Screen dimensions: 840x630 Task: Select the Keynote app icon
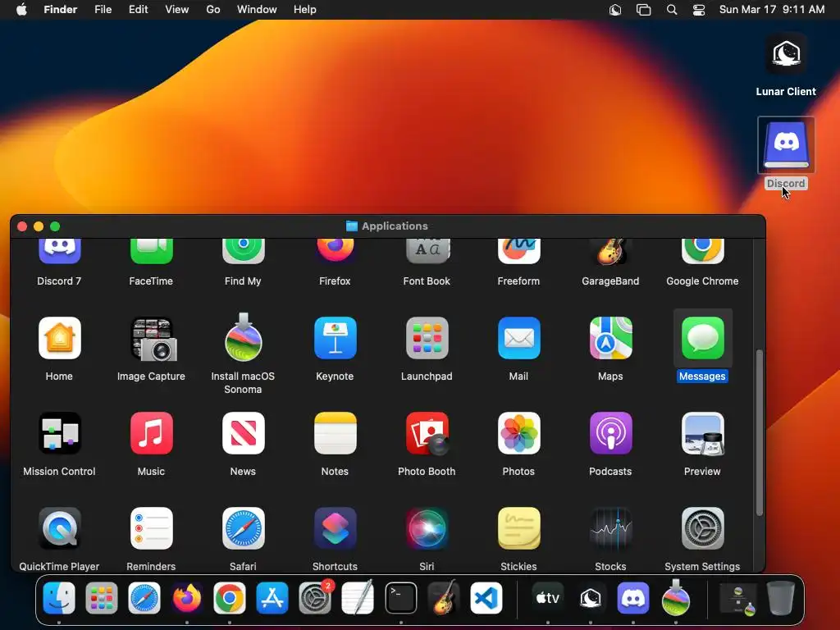click(x=335, y=338)
